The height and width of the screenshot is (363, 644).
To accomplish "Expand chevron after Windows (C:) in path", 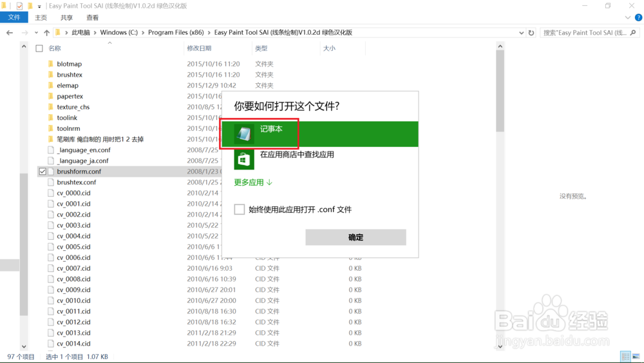I will point(143,32).
